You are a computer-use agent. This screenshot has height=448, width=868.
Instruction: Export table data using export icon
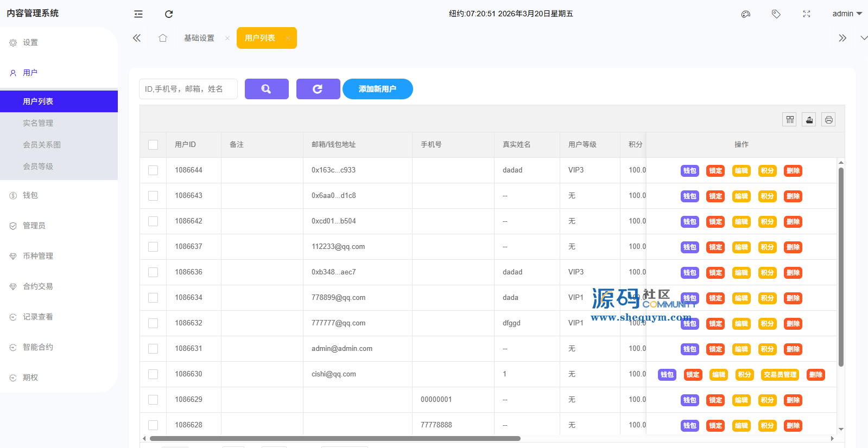[x=809, y=119]
